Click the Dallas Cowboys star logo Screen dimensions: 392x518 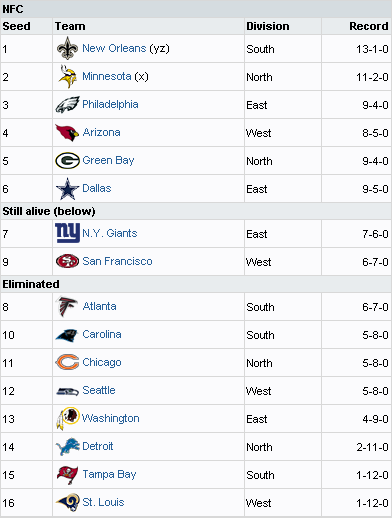point(67,189)
